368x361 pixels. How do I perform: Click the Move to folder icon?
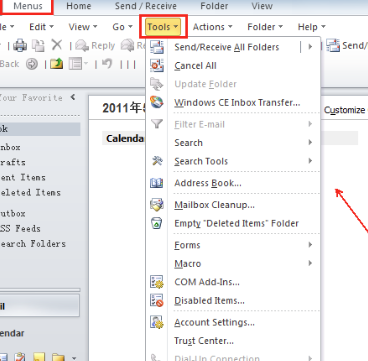coord(38,45)
